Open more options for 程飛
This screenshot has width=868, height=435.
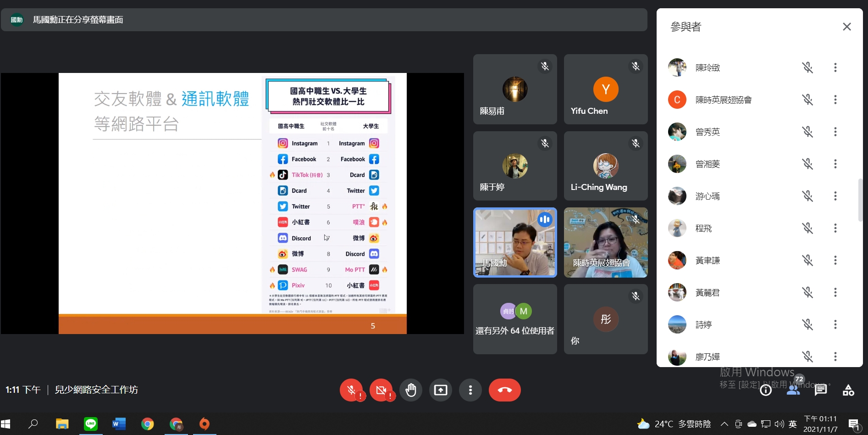coord(835,228)
